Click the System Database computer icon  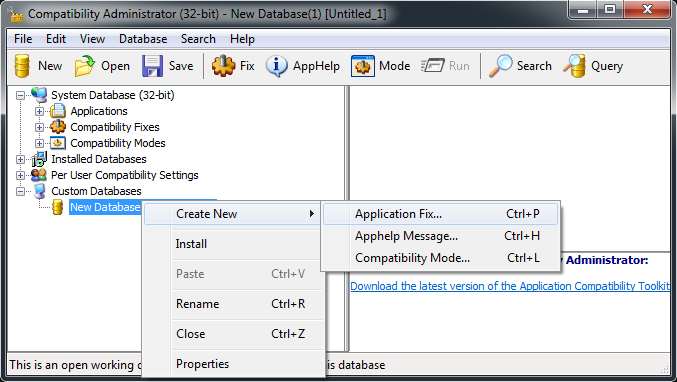(x=39, y=95)
